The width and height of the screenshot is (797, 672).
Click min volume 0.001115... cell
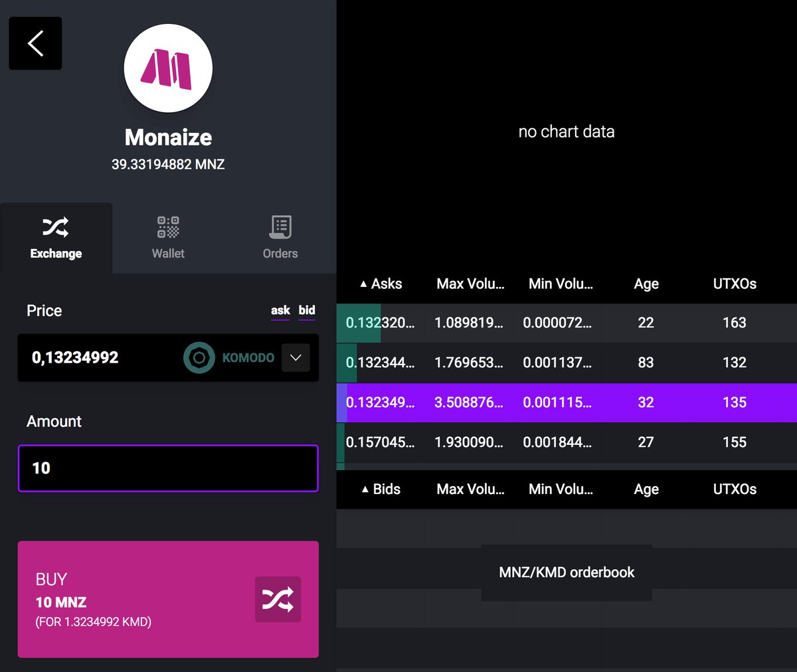tap(557, 402)
